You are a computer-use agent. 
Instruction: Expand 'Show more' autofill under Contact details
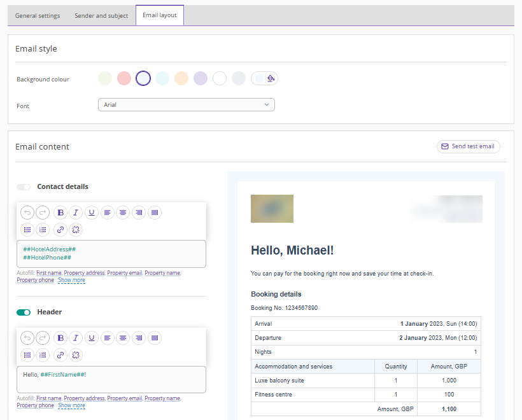point(71,280)
